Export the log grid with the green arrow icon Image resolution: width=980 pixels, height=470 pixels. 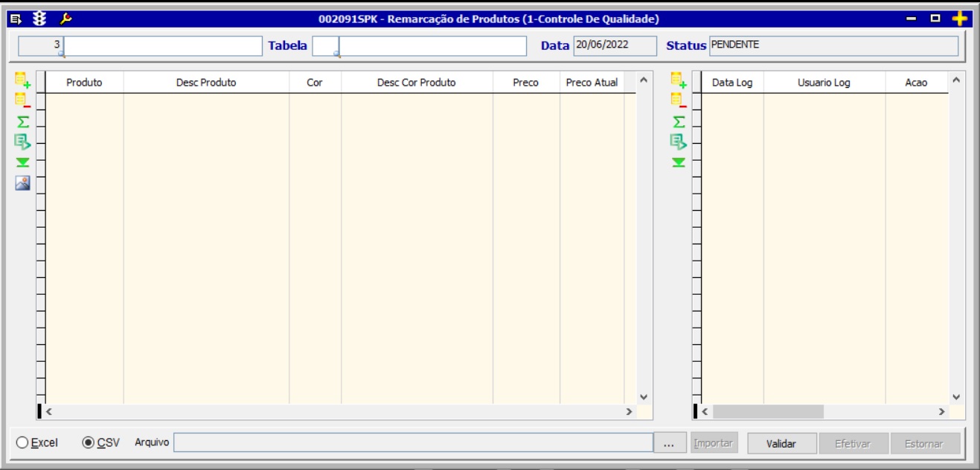click(x=678, y=142)
